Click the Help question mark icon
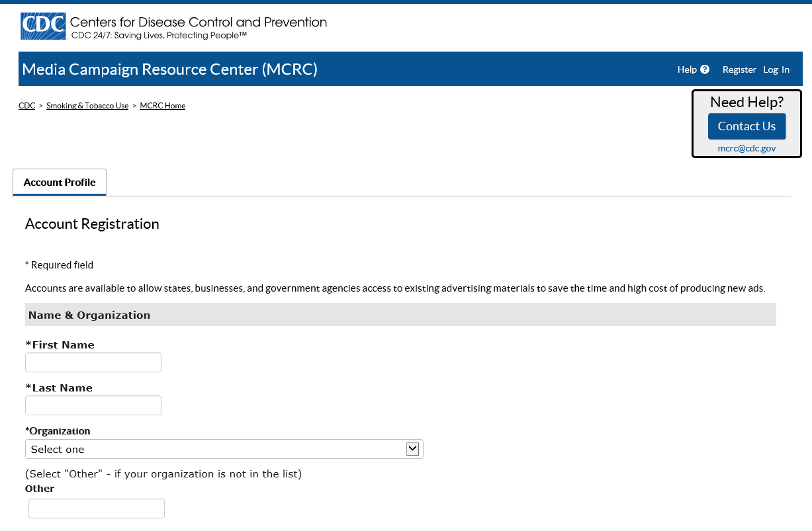 click(x=705, y=69)
